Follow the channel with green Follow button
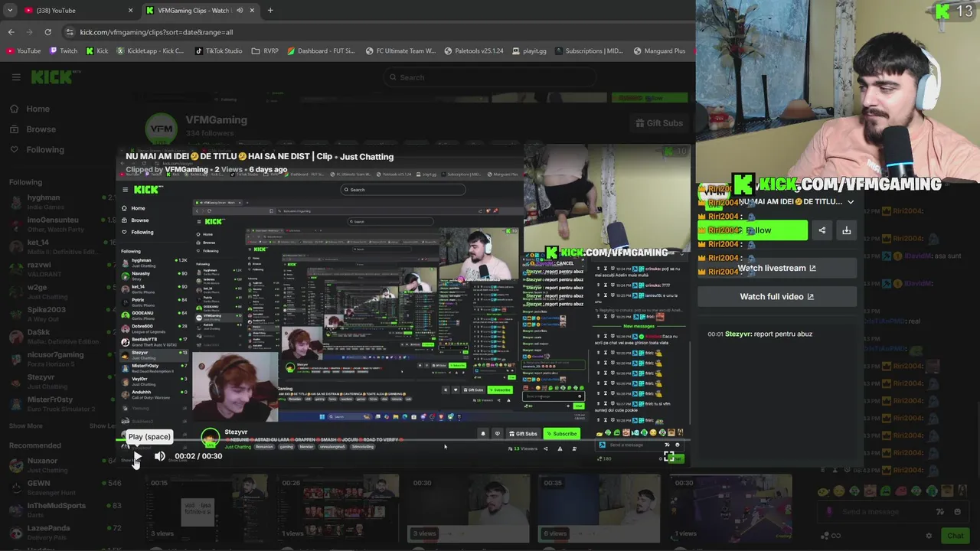 (753, 230)
